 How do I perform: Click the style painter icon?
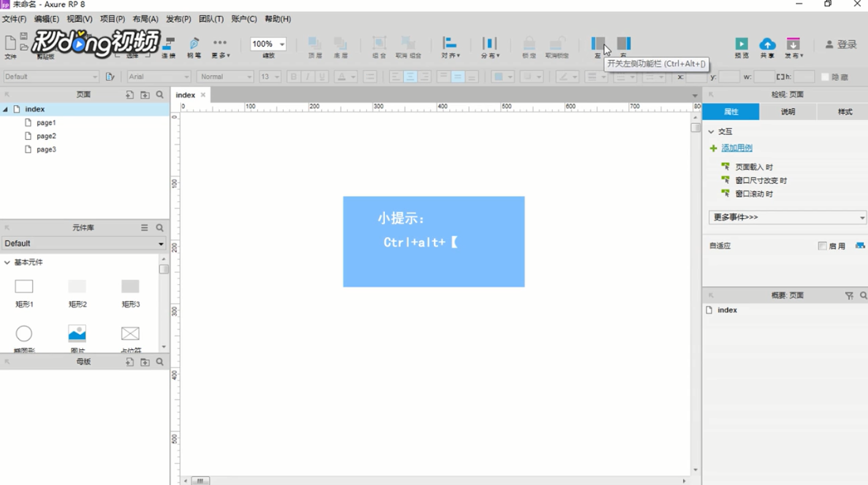point(110,77)
